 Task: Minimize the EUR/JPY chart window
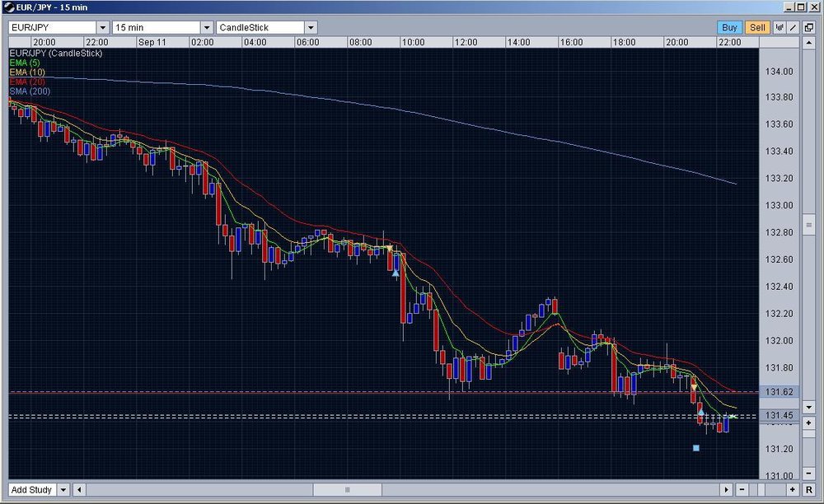click(789, 7)
